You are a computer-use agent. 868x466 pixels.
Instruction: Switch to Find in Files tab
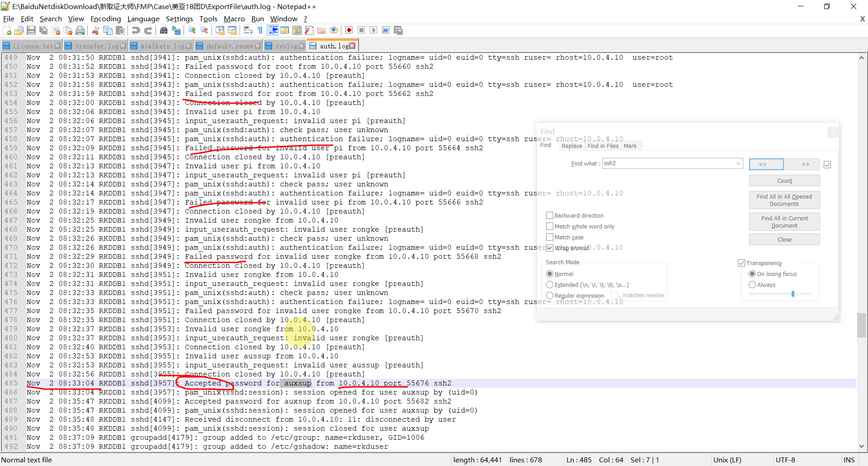[603, 146]
